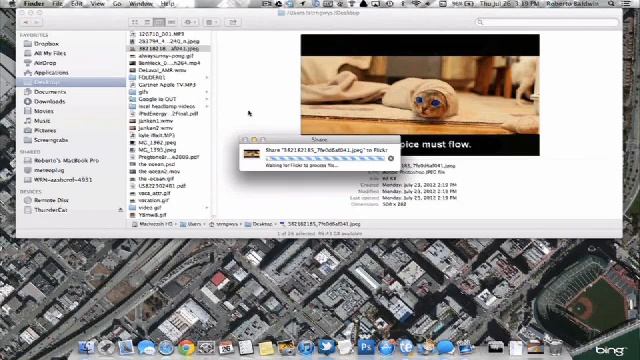640x360 pixels.
Task: Open the Go menu
Action: pyautogui.click(x=117, y=4)
